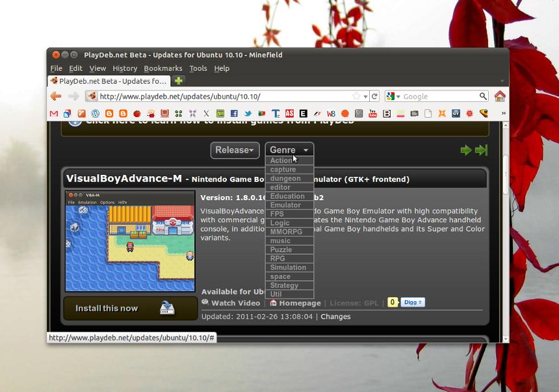Open the VisualBoyAdvance-M screenshot thumbnail
This screenshot has height=392, width=559.
pyautogui.click(x=130, y=241)
